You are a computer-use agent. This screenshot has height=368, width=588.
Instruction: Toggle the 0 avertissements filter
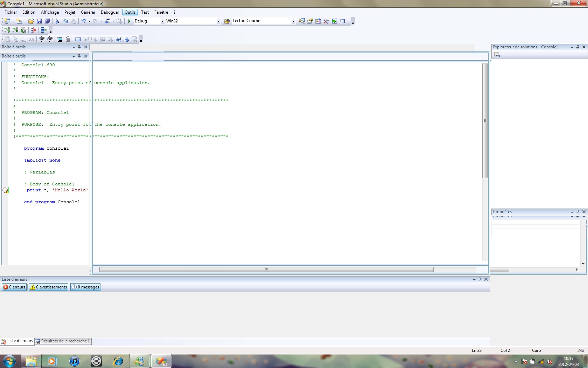(49, 287)
